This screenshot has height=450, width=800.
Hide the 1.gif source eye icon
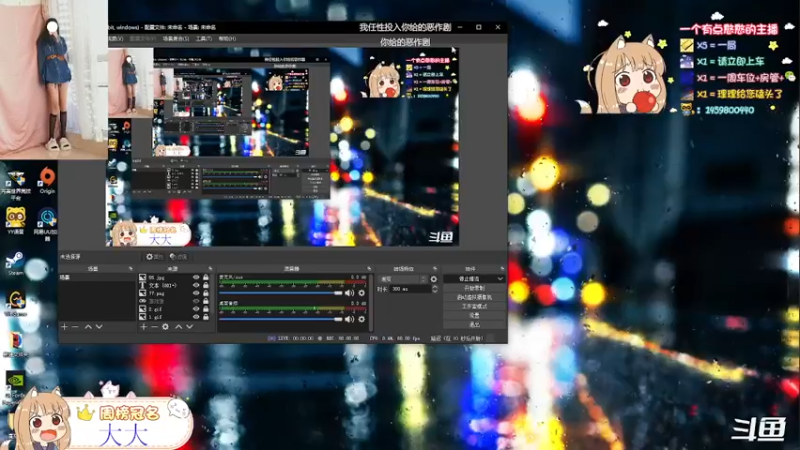tap(196, 317)
